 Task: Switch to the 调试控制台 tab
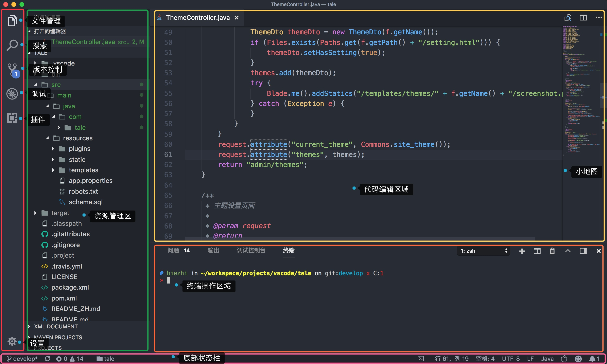pos(251,250)
